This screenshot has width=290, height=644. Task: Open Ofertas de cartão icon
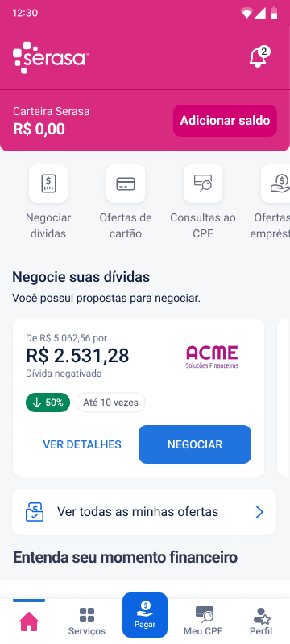126,184
